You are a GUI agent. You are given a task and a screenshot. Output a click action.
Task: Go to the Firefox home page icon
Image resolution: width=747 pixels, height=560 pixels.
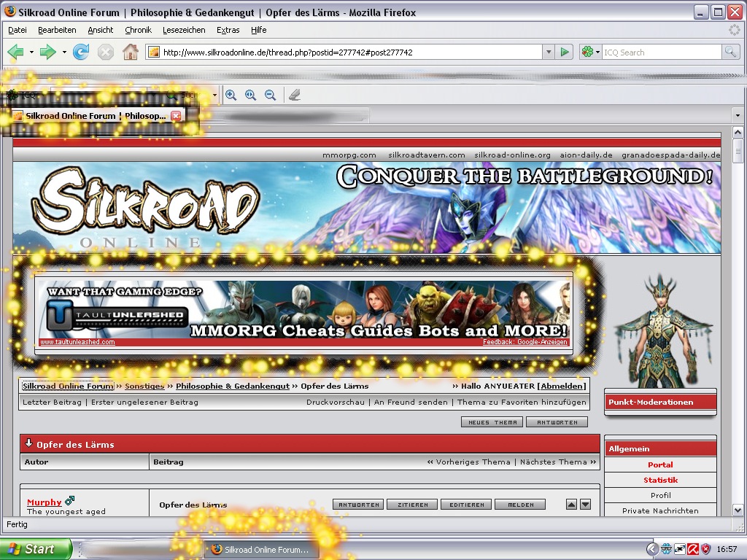click(x=130, y=52)
